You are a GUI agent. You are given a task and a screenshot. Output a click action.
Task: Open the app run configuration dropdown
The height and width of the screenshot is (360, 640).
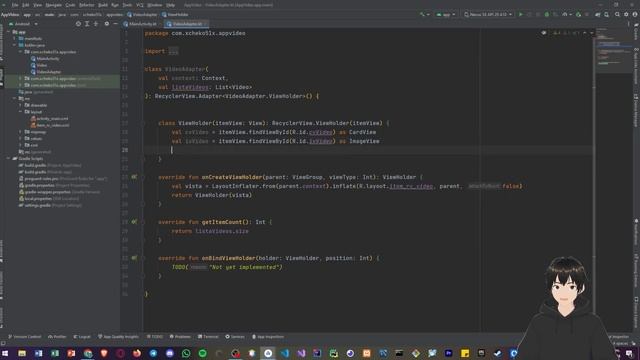[x=446, y=14]
